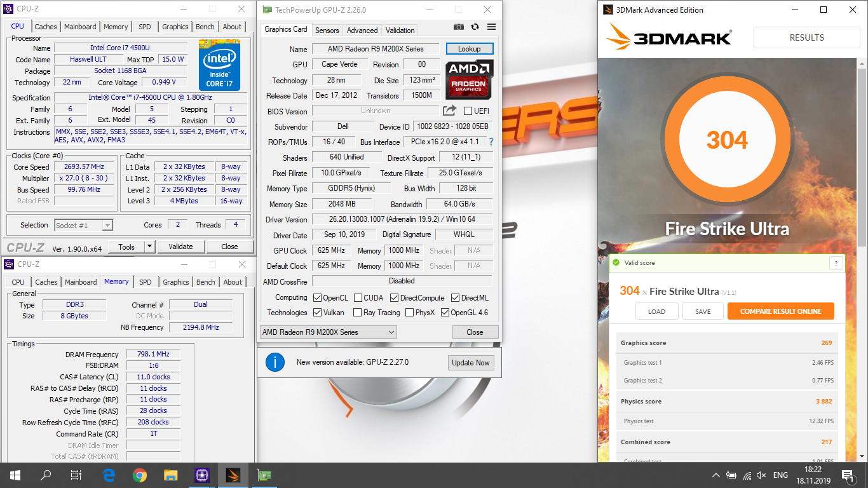Click the Graphics score value 269
The image size is (868, 488).
coord(826,342)
